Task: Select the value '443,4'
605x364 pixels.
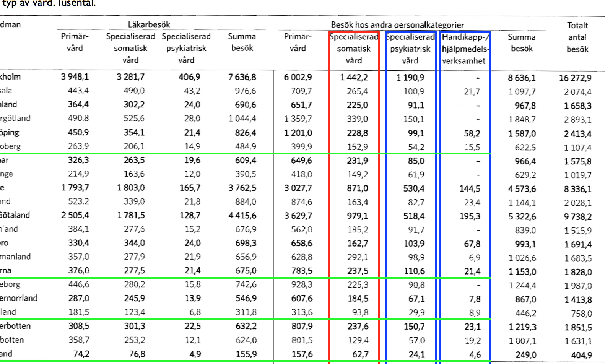Action: [x=78, y=91]
